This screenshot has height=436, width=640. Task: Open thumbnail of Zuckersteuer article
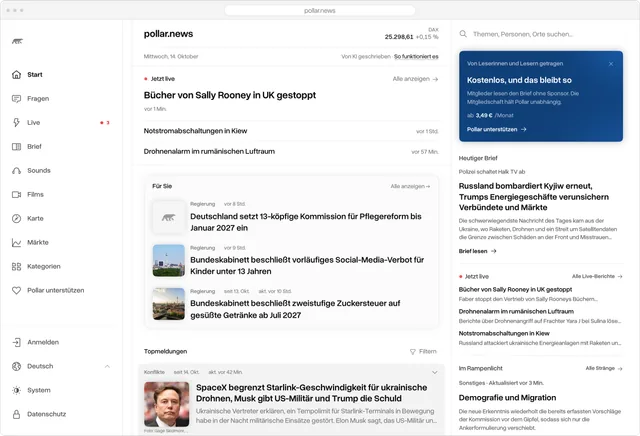point(169,304)
